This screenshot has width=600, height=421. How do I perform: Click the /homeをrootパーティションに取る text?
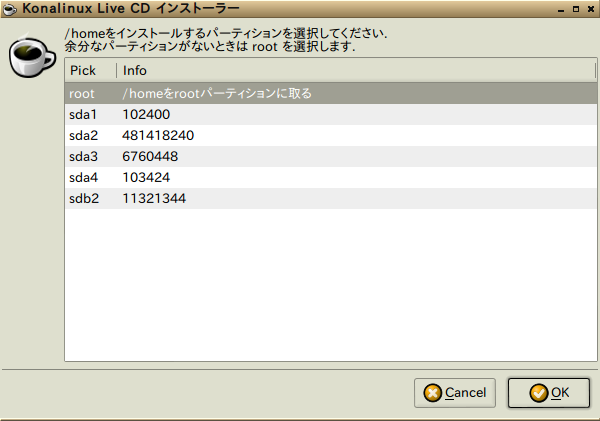(217, 93)
